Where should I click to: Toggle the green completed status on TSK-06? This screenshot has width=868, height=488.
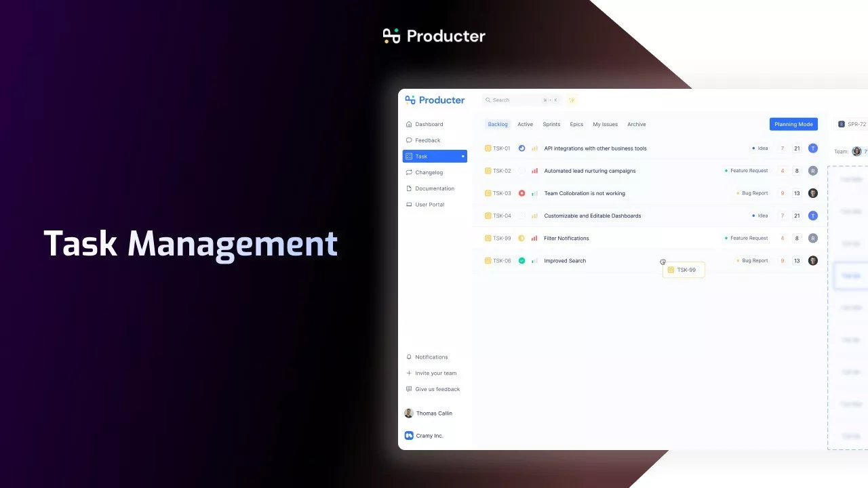[521, 261]
